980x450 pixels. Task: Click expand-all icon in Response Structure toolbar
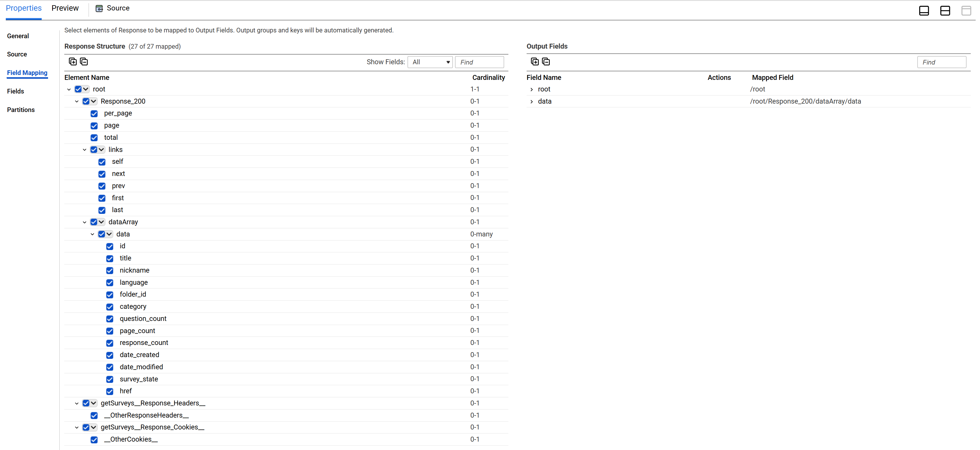73,62
